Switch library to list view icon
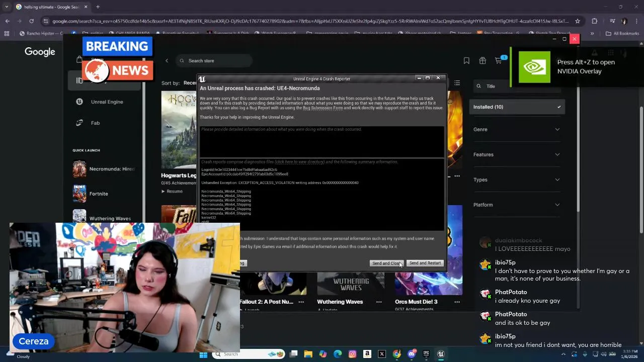Viewport: 644px width, 362px height. coord(457,83)
